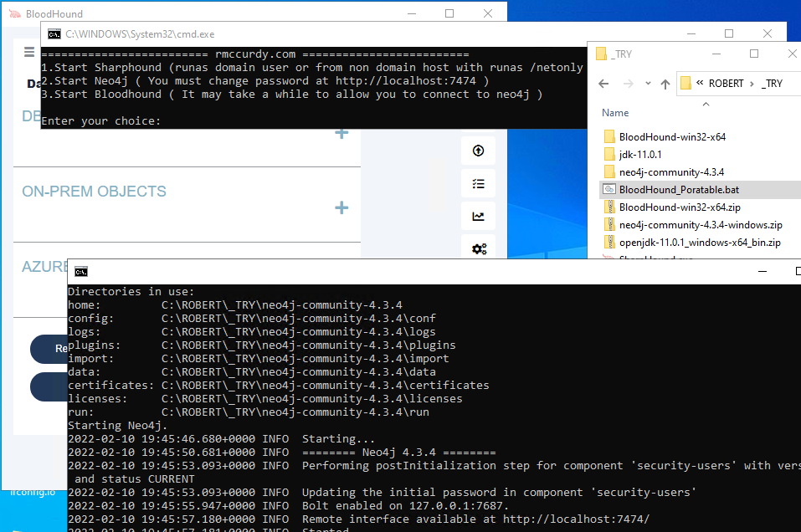Open BloodHound settings gears icon

(479, 248)
